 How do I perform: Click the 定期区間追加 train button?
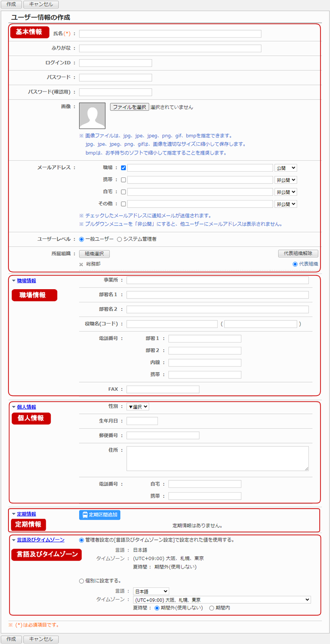click(x=99, y=515)
